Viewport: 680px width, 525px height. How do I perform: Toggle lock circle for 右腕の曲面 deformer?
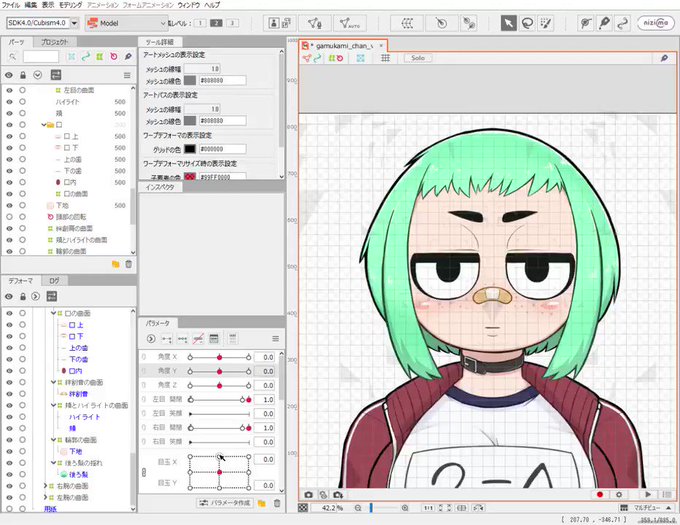tap(22, 486)
